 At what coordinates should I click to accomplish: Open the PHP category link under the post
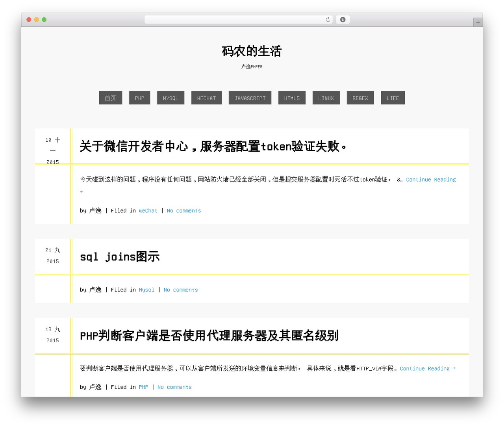tap(143, 387)
